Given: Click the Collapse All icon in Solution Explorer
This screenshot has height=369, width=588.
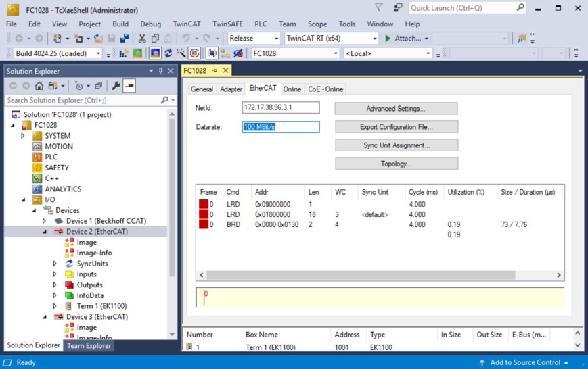Looking at the screenshot, I should click(x=99, y=86).
